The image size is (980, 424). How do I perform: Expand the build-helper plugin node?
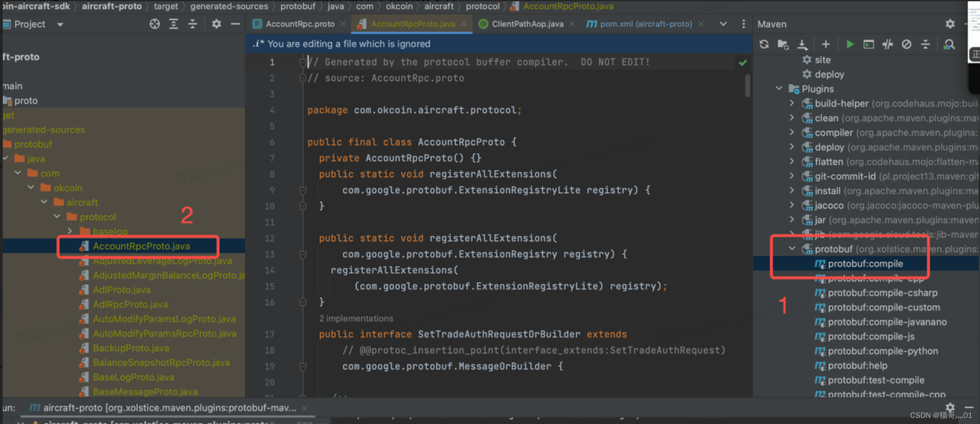792,103
